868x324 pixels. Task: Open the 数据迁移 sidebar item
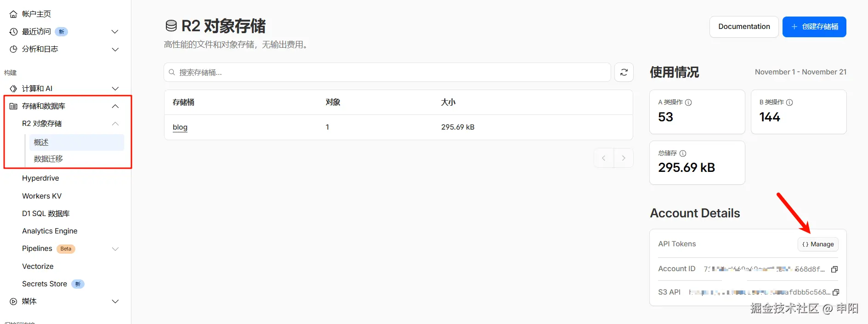click(x=48, y=159)
